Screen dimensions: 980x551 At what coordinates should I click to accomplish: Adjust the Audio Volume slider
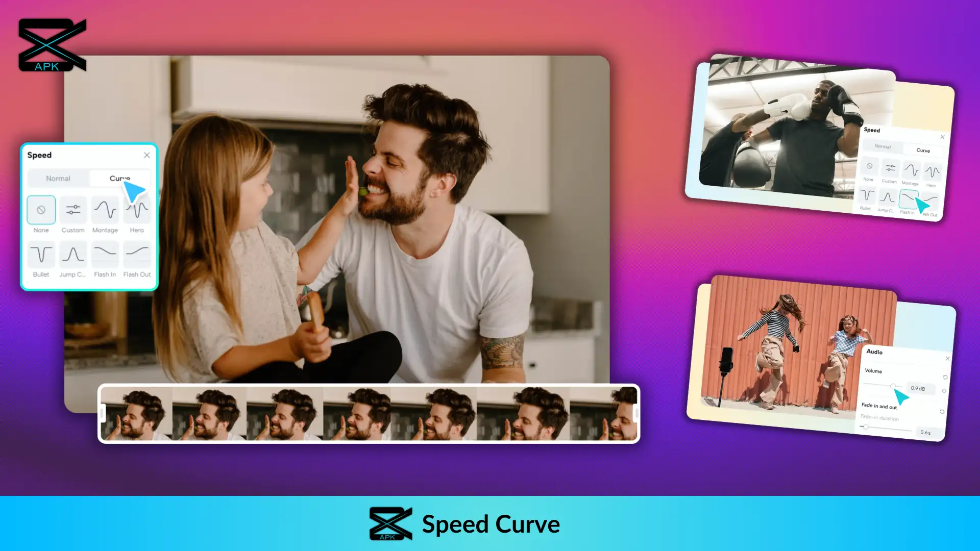click(x=893, y=388)
